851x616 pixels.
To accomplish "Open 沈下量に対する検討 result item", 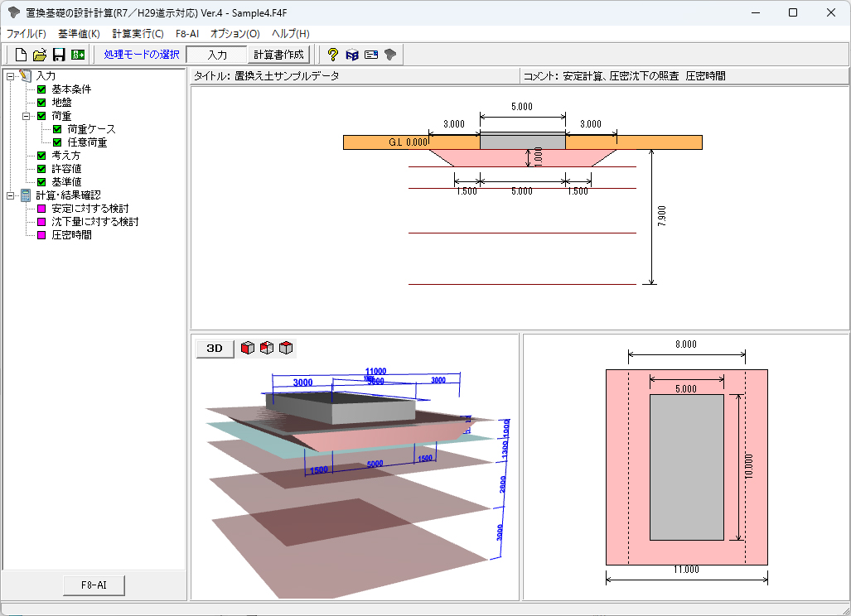I will [x=95, y=222].
